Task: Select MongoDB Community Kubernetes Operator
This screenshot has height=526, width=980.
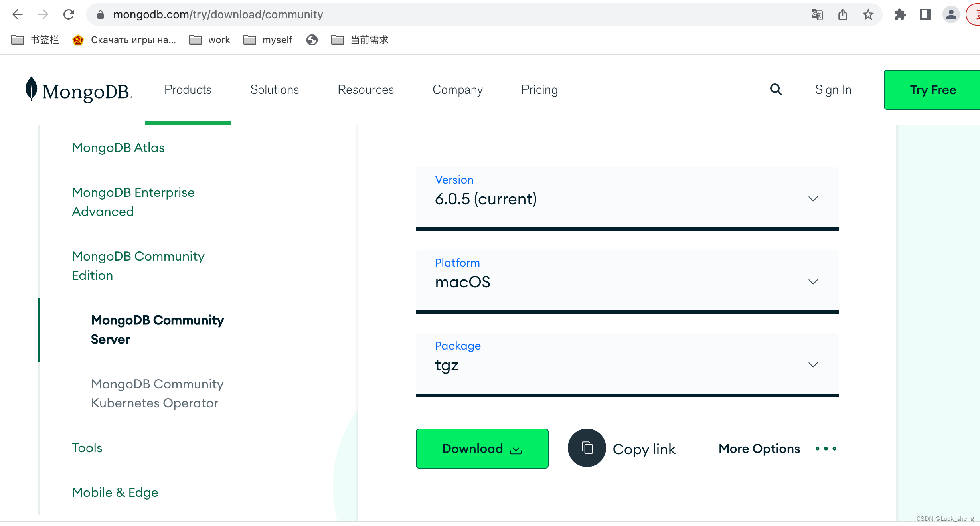Action: (158, 393)
